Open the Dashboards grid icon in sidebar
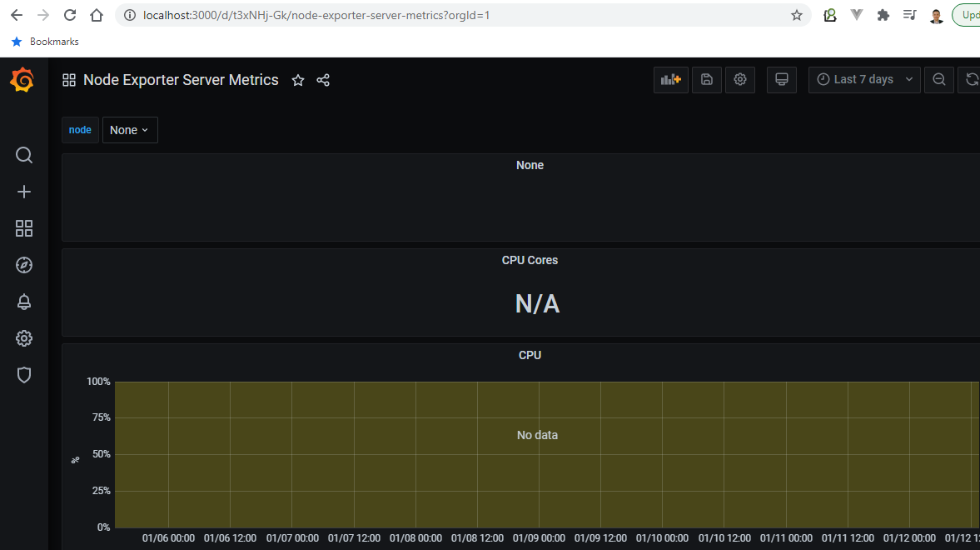 click(x=24, y=228)
